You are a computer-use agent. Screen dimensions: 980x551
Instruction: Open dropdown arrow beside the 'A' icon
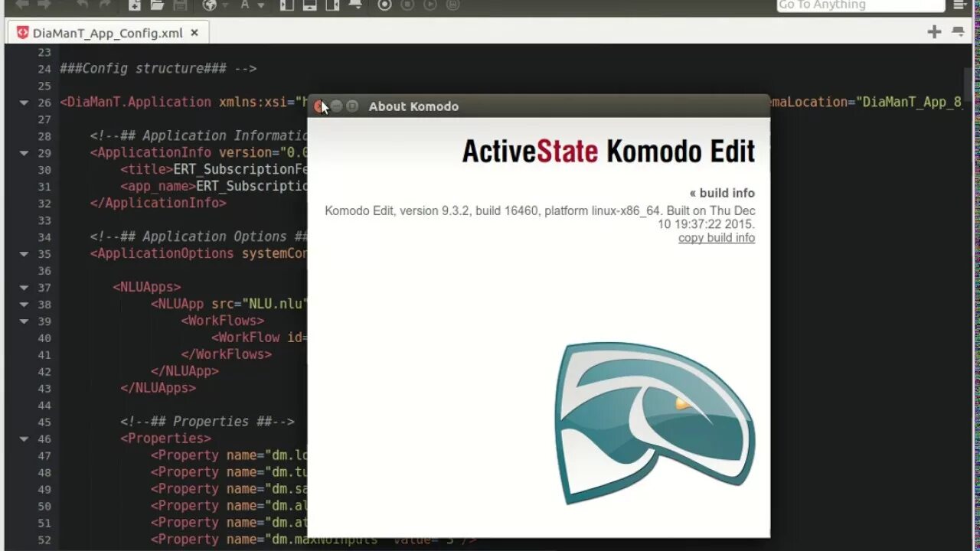coord(260,5)
